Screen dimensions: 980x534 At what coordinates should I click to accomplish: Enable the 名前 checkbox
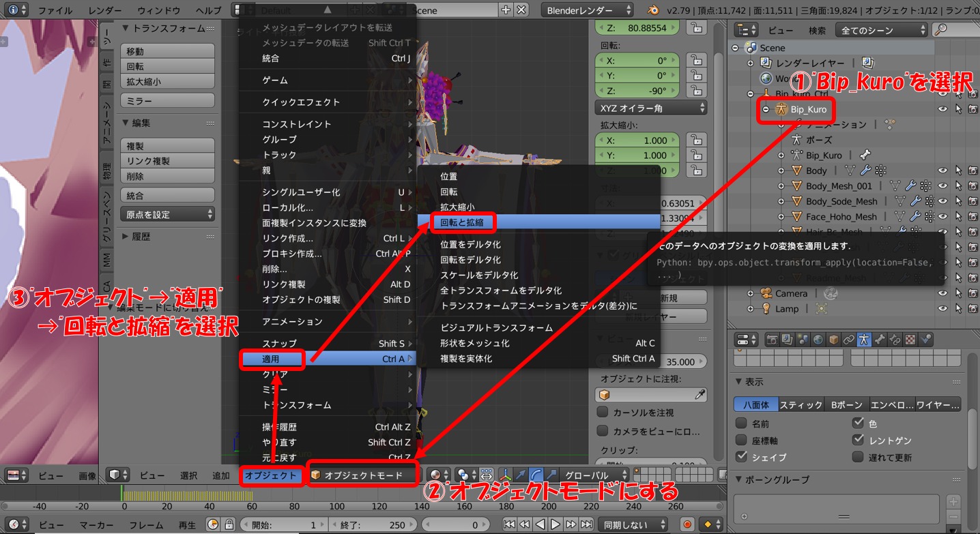click(741, 424)
